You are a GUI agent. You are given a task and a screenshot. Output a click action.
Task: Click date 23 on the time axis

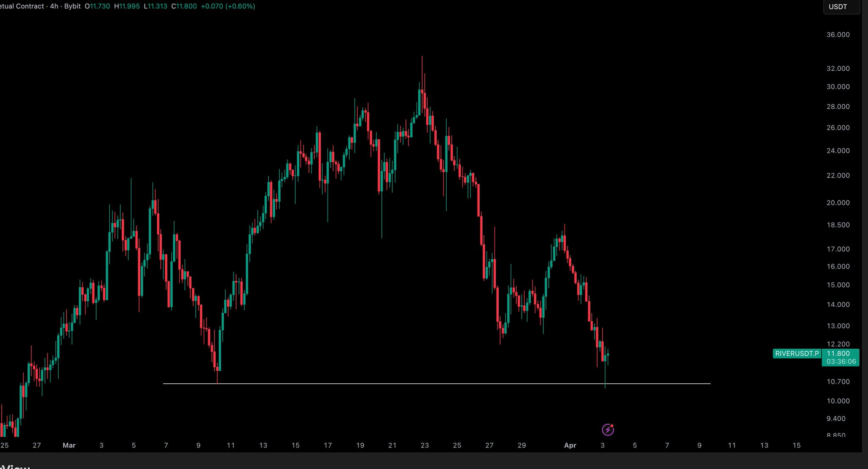coord(425,445)
